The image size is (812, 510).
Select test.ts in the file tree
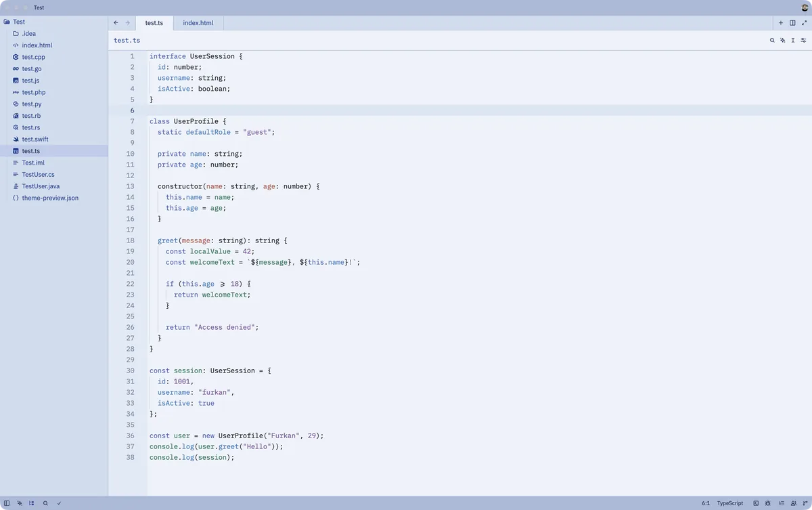pos(54,151)
